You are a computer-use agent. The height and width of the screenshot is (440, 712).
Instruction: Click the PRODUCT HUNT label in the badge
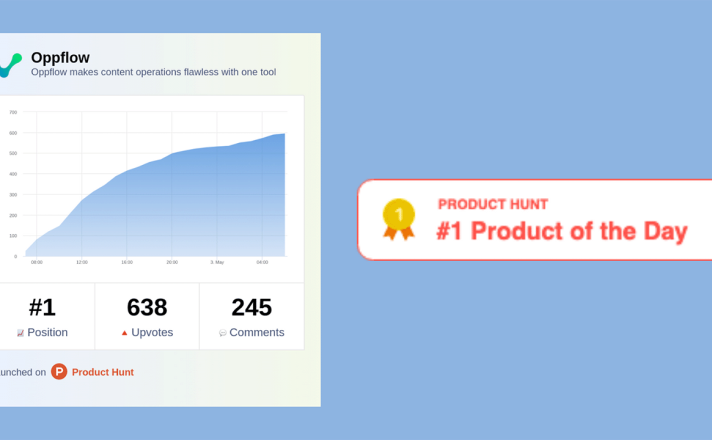tap(493, 204)
